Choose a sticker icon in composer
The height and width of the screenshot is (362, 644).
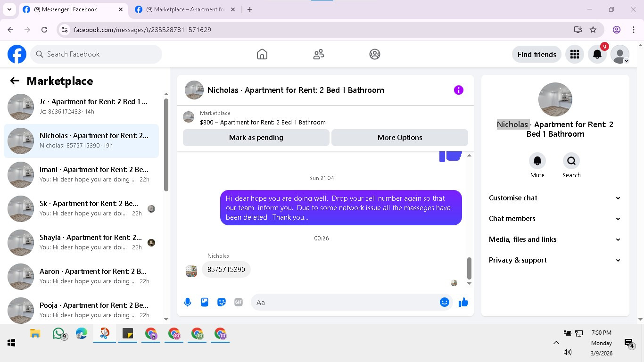[222, 302]
